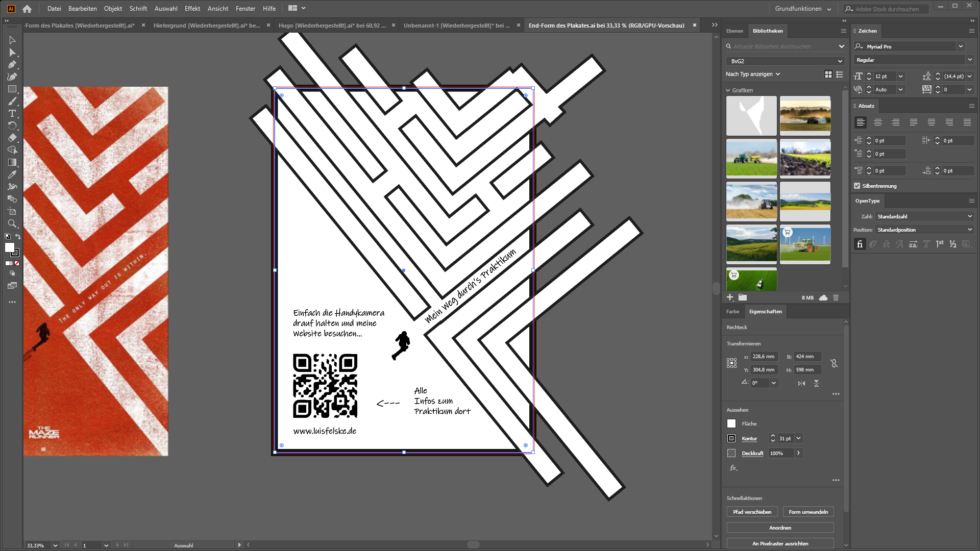Click the Form umwandeln button
Viewport: 980px width, 551px height.
[x=808, y=512]
